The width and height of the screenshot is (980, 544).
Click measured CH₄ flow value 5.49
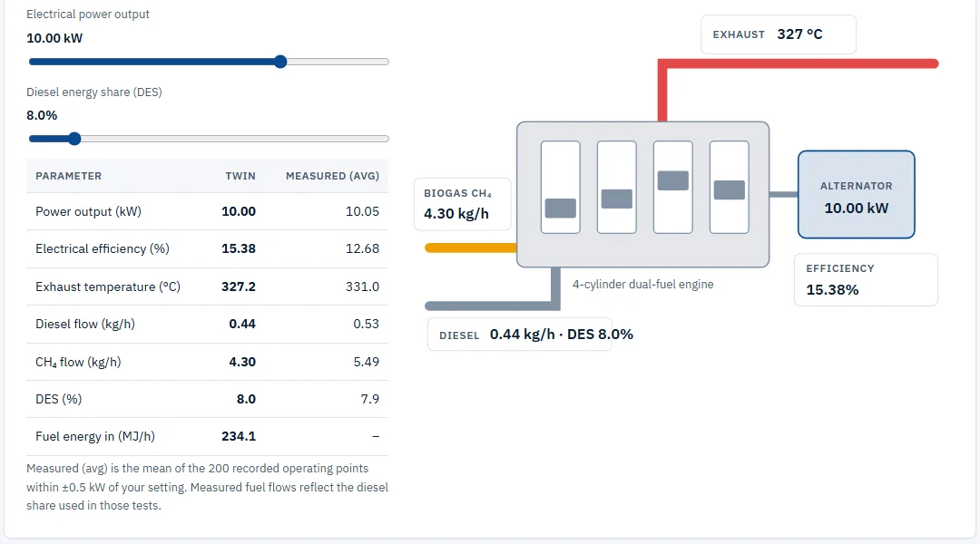tap(367, 362)
